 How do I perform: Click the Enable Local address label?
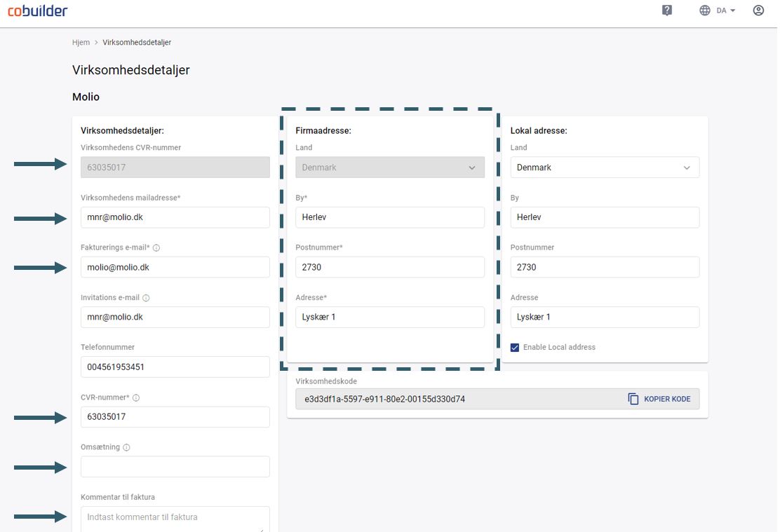(559, 348)
